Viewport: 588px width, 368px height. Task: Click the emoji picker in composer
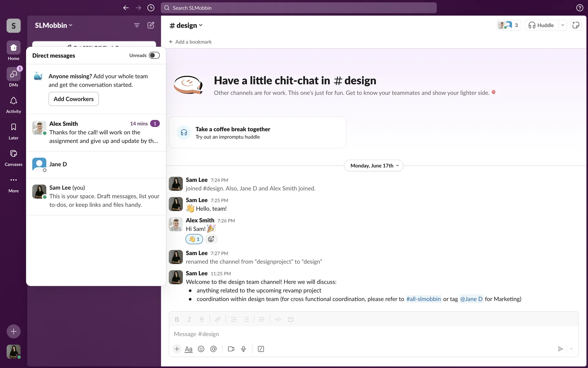point(201,349)
